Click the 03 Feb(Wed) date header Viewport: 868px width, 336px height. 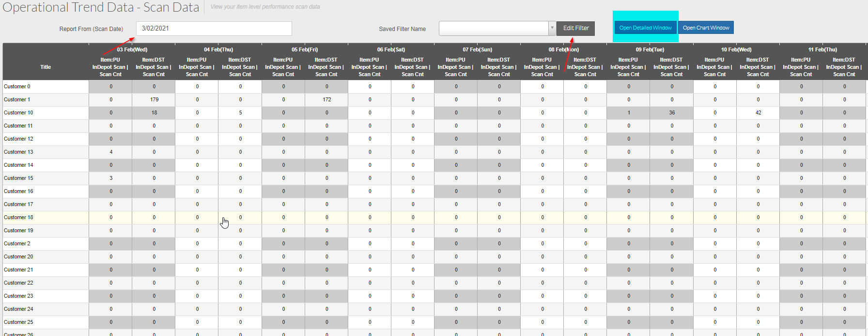(132, 49)
